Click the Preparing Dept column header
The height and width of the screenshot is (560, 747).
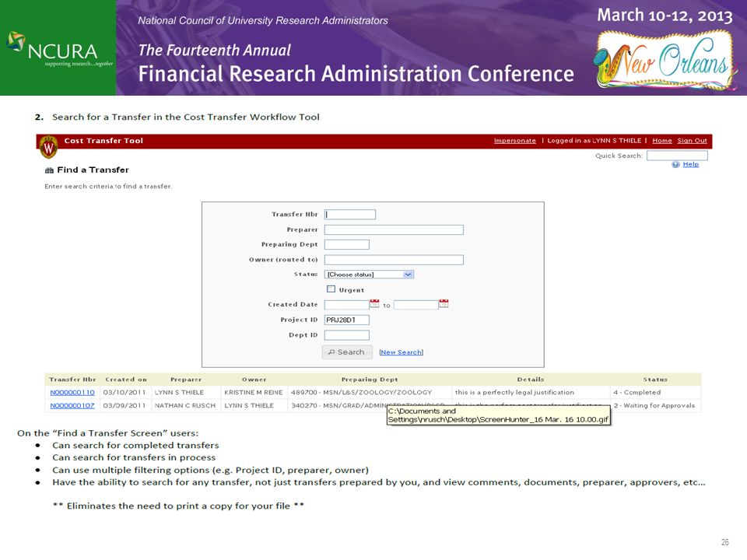pyautogui.click(x=369, y=380)
